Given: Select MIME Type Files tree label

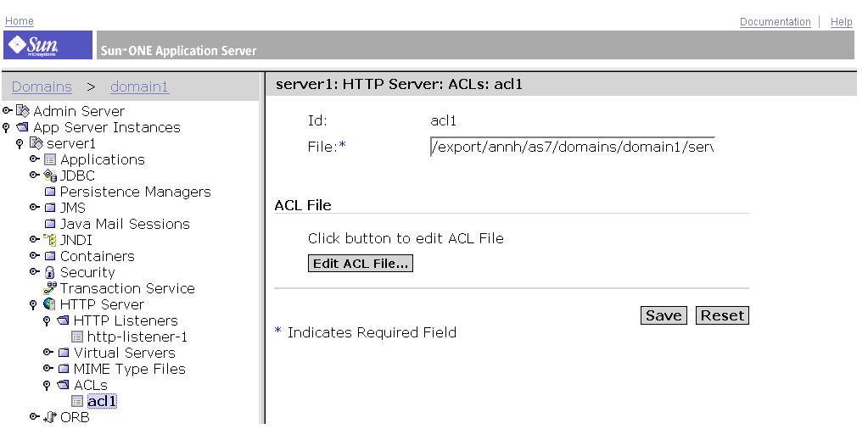Looking at the screenshot, I should [x=130, y=369].
